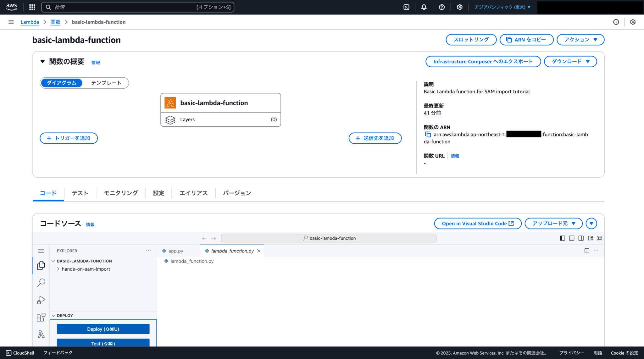Collapse the DEPLOY section
This screenshot has height=359, width=644.
pyautogui.click(x=53, y=316)
